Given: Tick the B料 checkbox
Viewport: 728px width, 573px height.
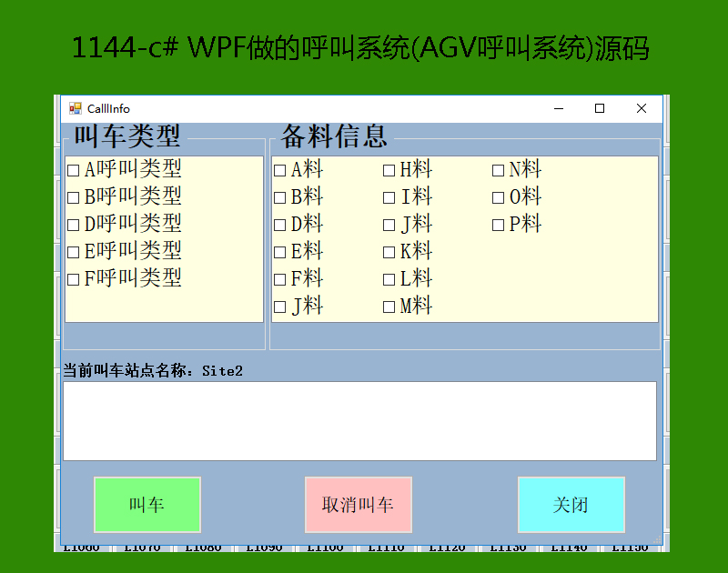Looking at the screenshot, I should (x=280, y=197).
